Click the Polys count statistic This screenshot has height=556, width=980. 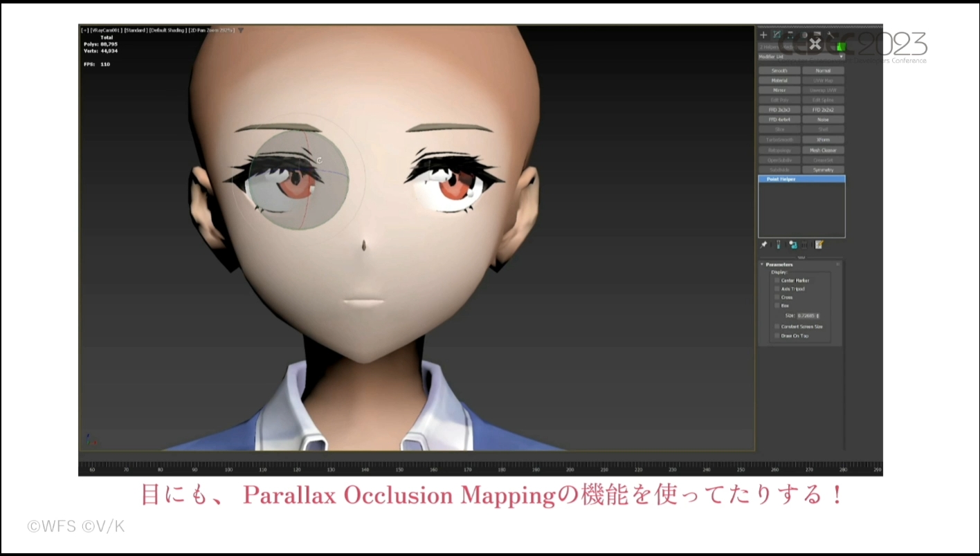[100, 44]
